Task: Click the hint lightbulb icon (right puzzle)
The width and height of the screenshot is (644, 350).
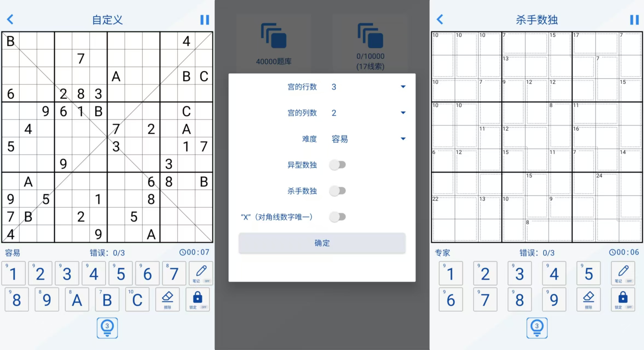Action: (537, 328)
